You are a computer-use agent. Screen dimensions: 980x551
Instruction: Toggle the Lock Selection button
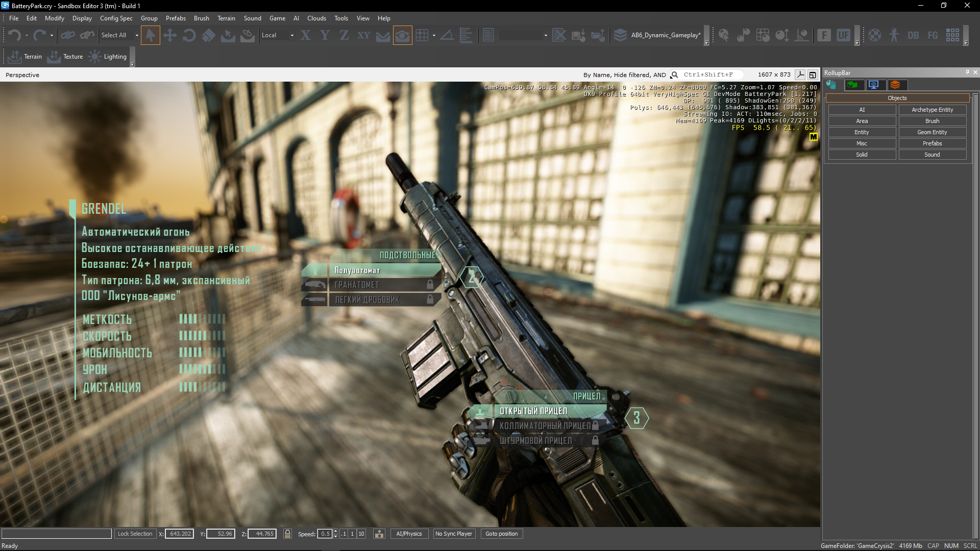tap(135, 534)
